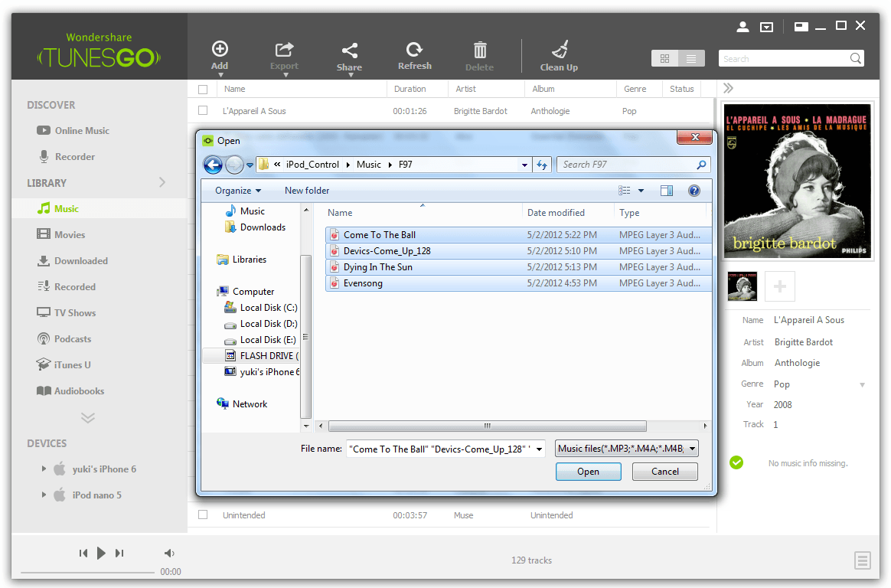Viewport: 891px width, 588px height.
Task: Open iTunes U library
Action: point(64,364)
